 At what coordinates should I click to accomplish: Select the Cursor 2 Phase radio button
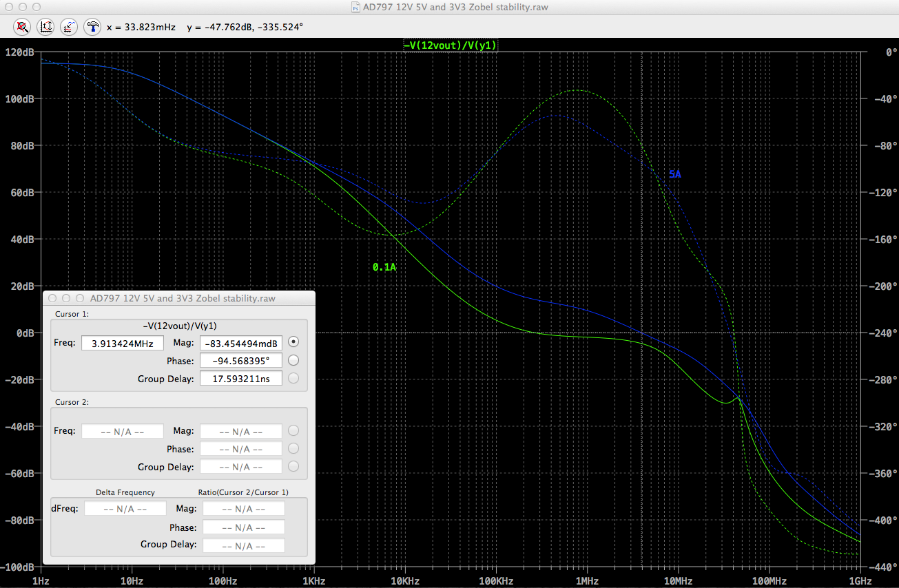(294, 448)
